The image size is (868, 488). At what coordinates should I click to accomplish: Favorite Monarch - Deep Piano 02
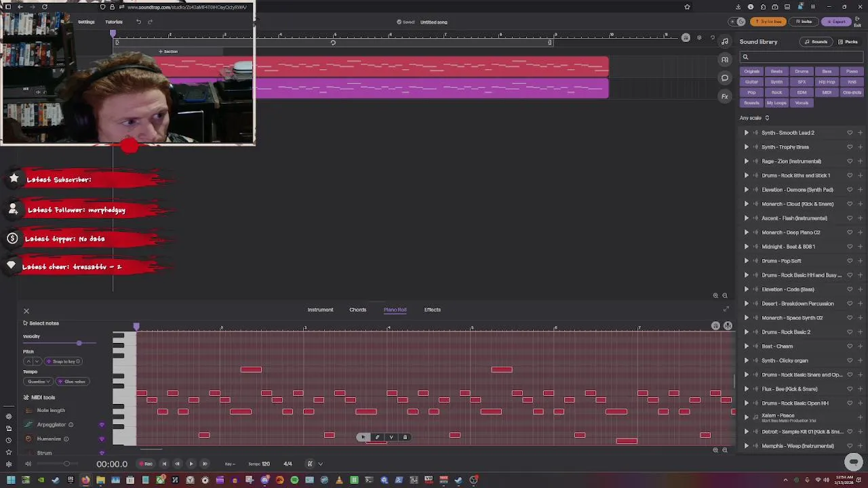point(850,232)
